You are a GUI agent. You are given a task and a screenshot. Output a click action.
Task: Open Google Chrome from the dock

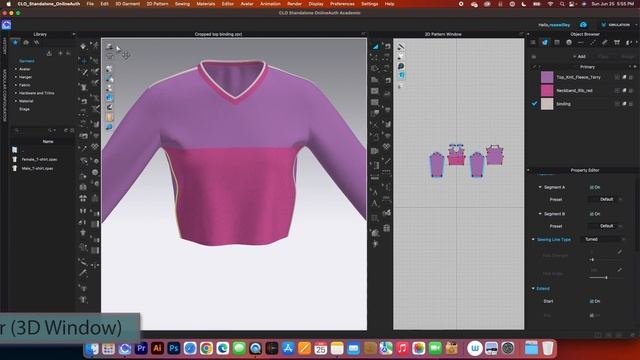[x=206, y=348]
